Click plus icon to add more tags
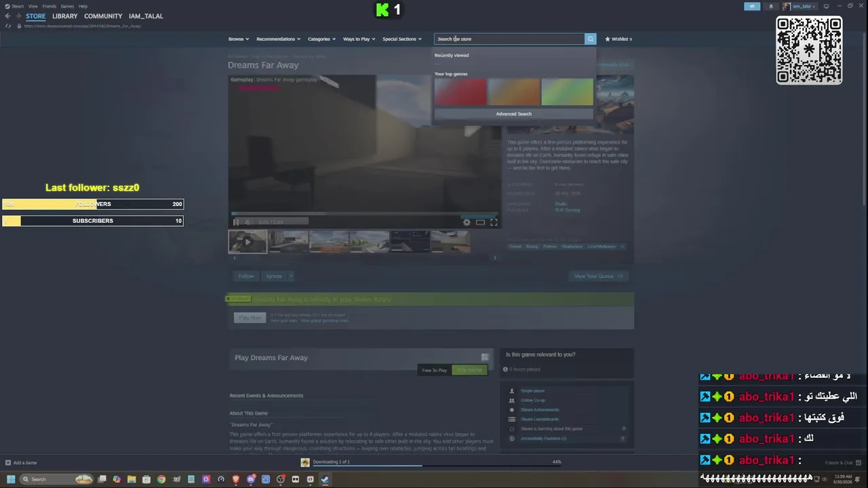Screen dimensions: 868x488 [x=622, y=246]
